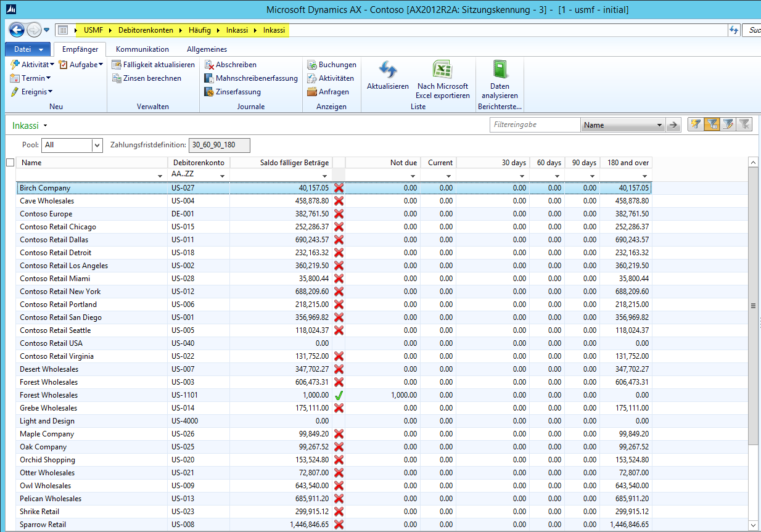761x532 pixels.
Task: Open Zinserfassung journal
Action: pos(237,92)
